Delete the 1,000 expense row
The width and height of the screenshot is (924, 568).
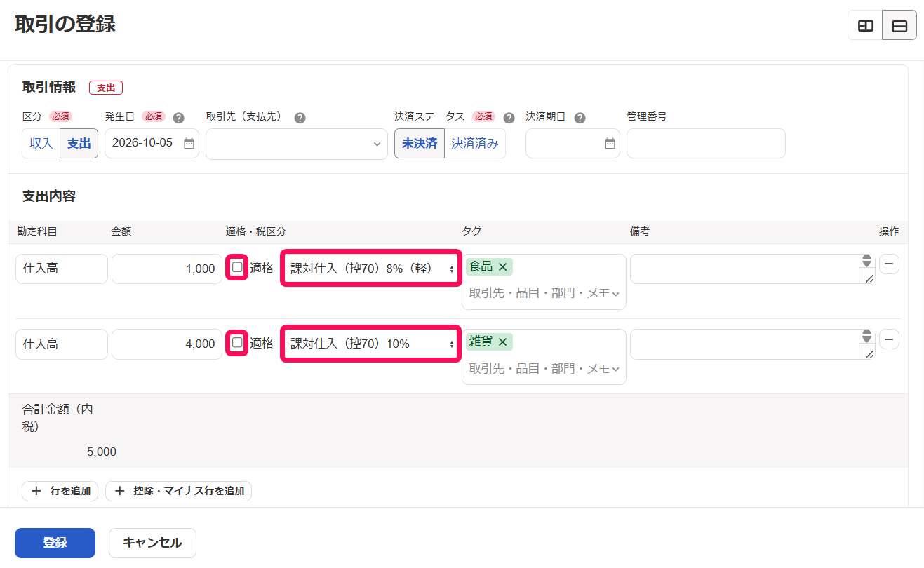point(889,264)
